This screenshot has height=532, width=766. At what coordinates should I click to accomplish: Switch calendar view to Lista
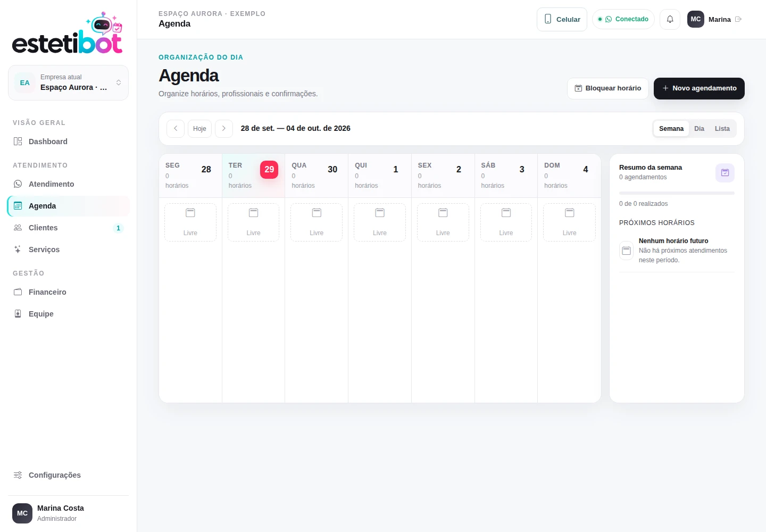(722, 129)
